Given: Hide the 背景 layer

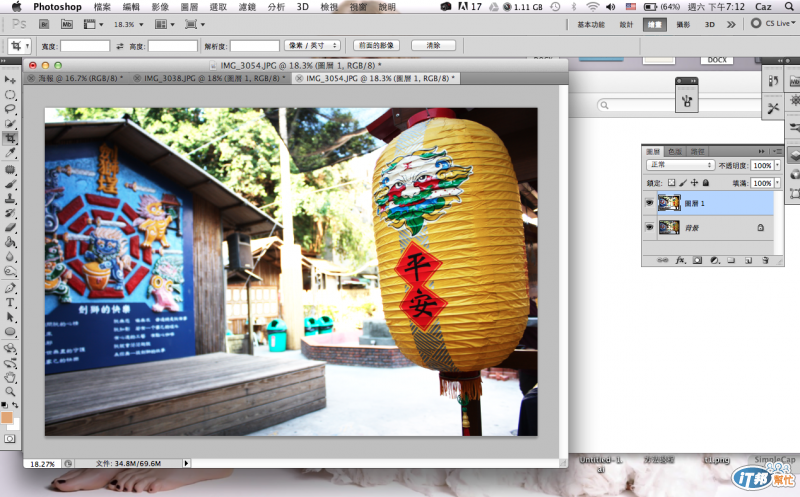Looking at the screenshot, I should coord(649,227).
